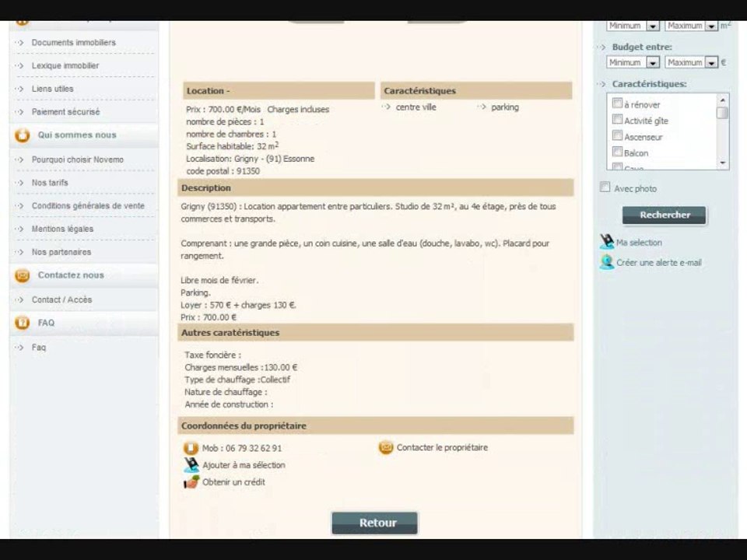Click Créer une alerte e-mail link
Viewport: 747px width, 560px height.
tap(659, 262)
